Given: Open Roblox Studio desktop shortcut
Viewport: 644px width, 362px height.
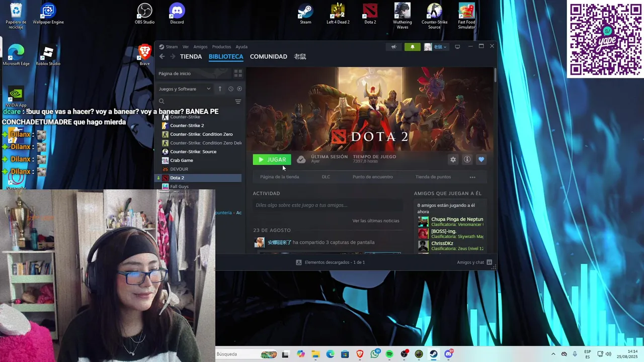Looking at the screenshot, I should [48, 55].
